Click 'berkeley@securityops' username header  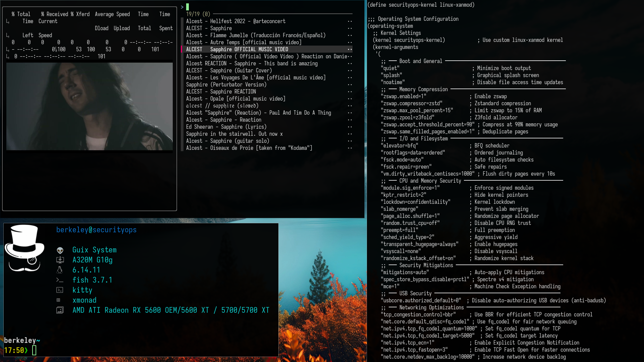point(97,230)
